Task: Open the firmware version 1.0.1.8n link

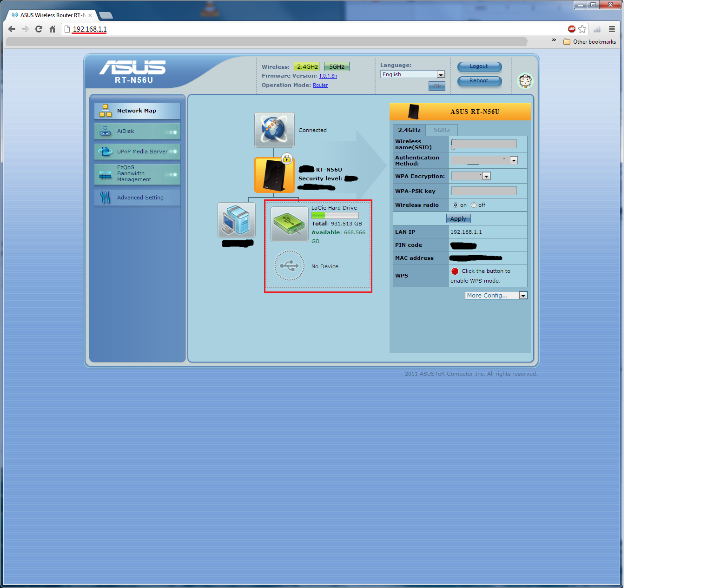Action: 328,76
